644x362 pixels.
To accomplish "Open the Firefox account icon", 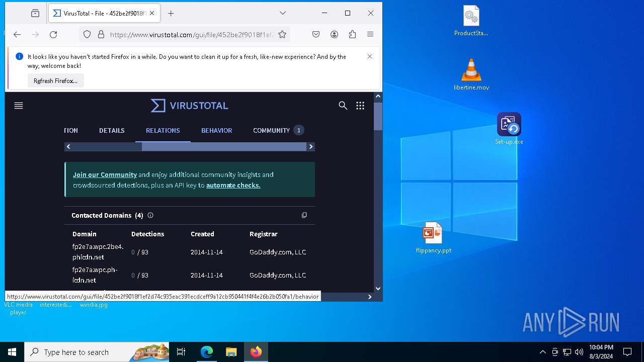I will tap(334, 35).
